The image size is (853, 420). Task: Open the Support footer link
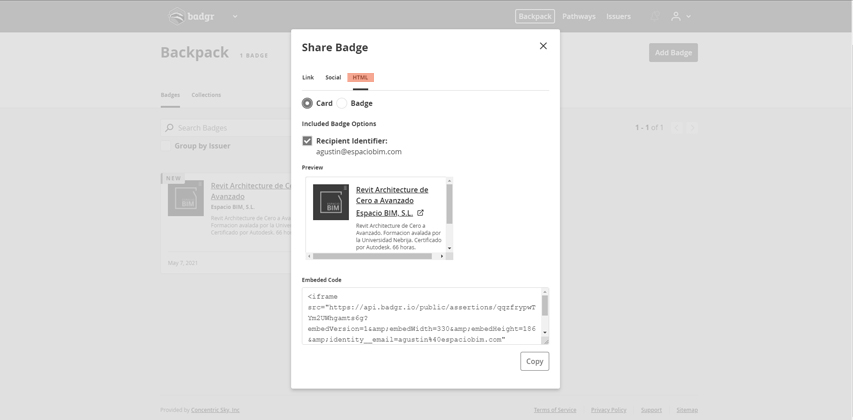click(x=651, y=410)
